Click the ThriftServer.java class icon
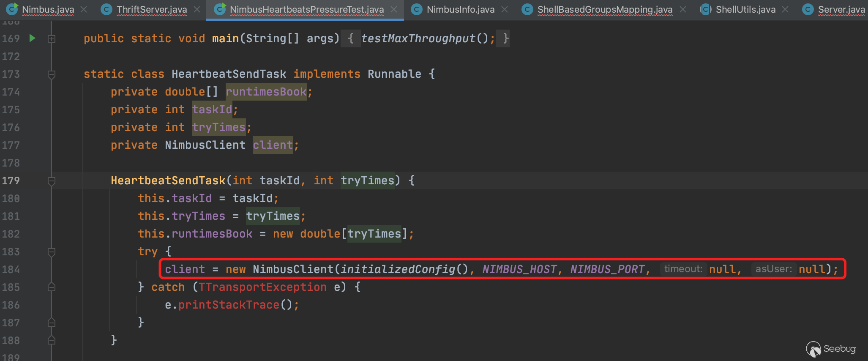Screen dimensions: 868x361 (106, 9)
